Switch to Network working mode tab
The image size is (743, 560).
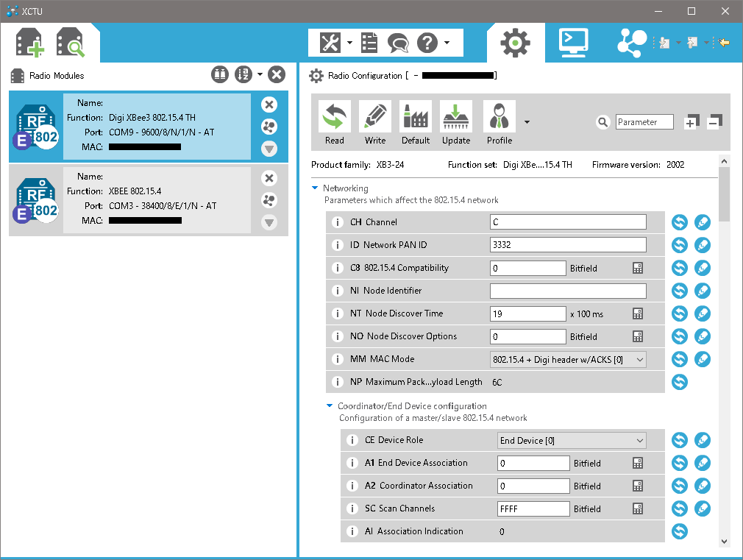pyautogui.click(x=632, y=43)
